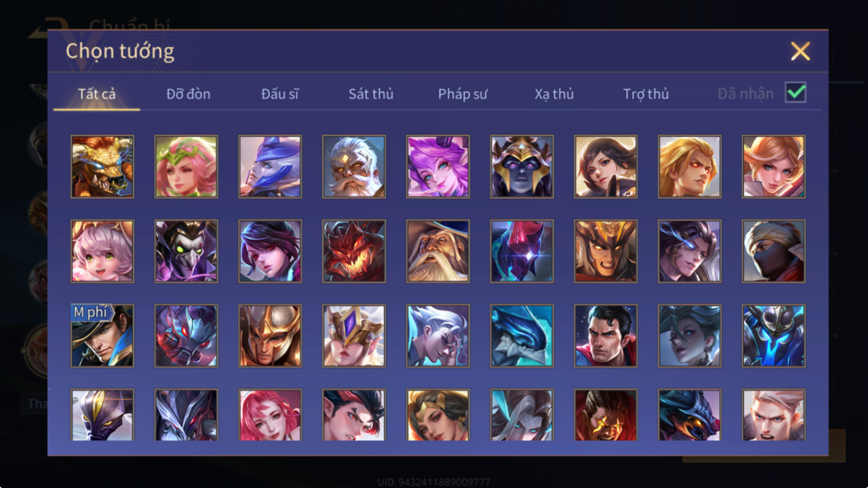
Task: Filter heroes by 'Sát thủ' tab
Action: pos(371,94)
